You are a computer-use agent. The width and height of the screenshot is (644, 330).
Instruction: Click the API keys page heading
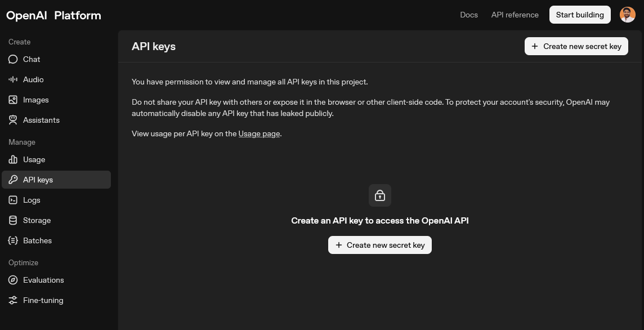[x=154, y=46]
